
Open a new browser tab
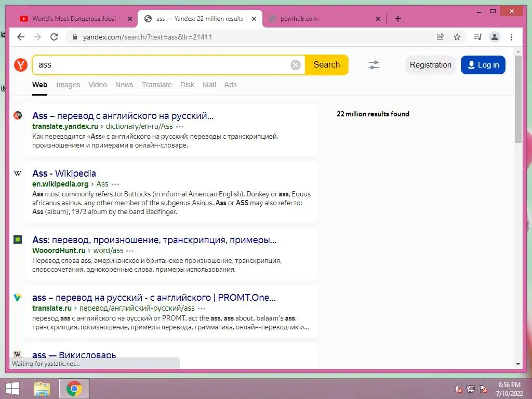click(x=398, y=19)
